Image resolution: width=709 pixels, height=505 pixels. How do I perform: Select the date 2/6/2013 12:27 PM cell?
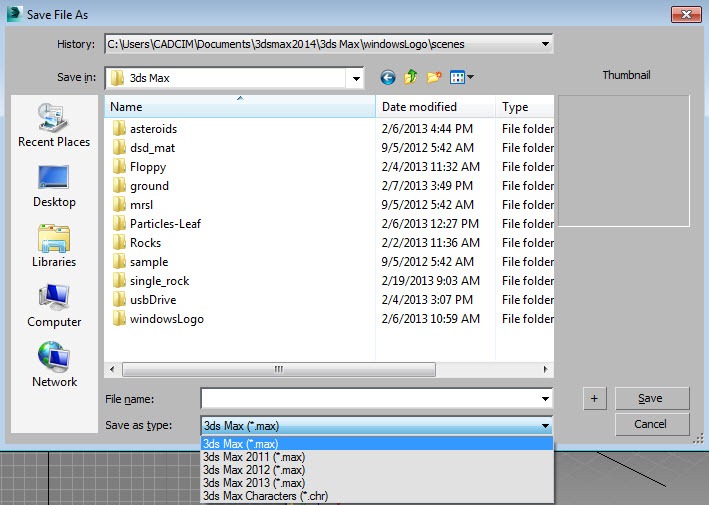430,224
